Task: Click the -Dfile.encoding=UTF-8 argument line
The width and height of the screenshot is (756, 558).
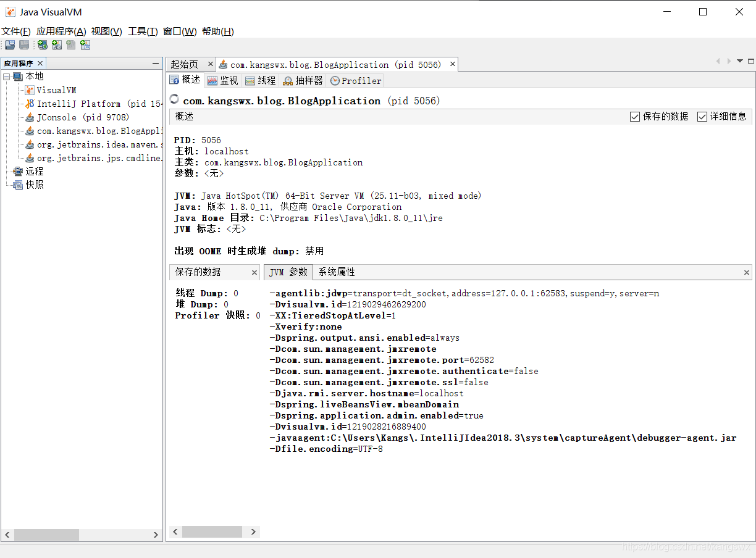Action: click(326, 449)
